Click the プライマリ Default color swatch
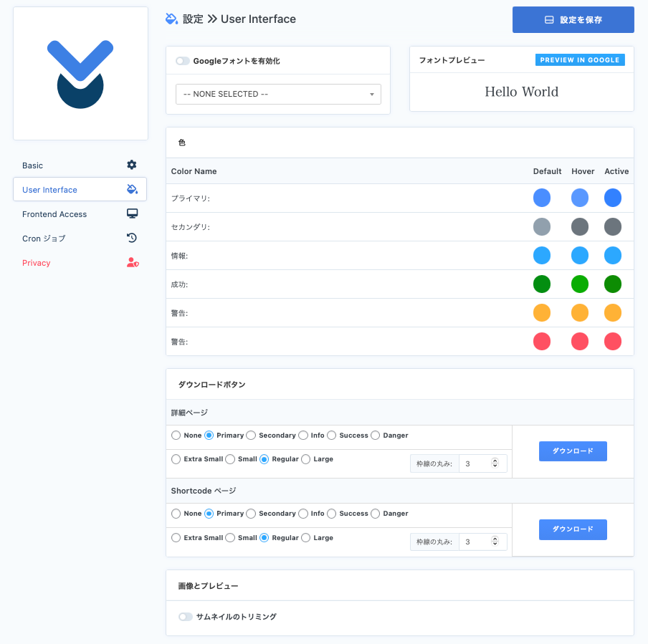This screenshot has width=648, height=644. (542, 198)
